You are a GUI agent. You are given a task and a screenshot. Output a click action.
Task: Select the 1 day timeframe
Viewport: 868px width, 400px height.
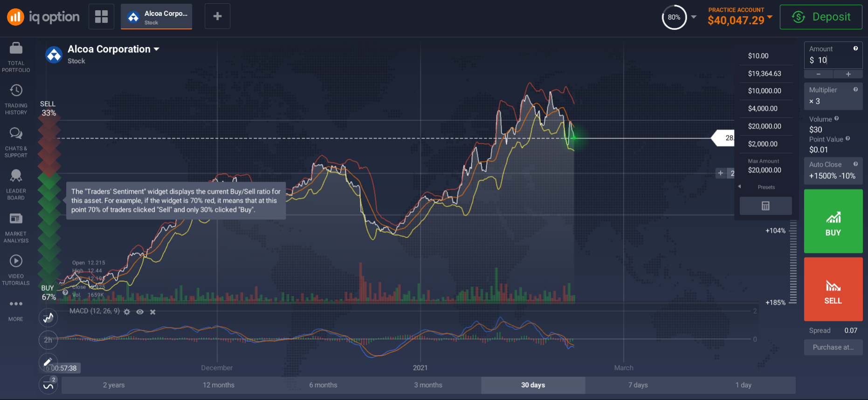pos(743,385)
